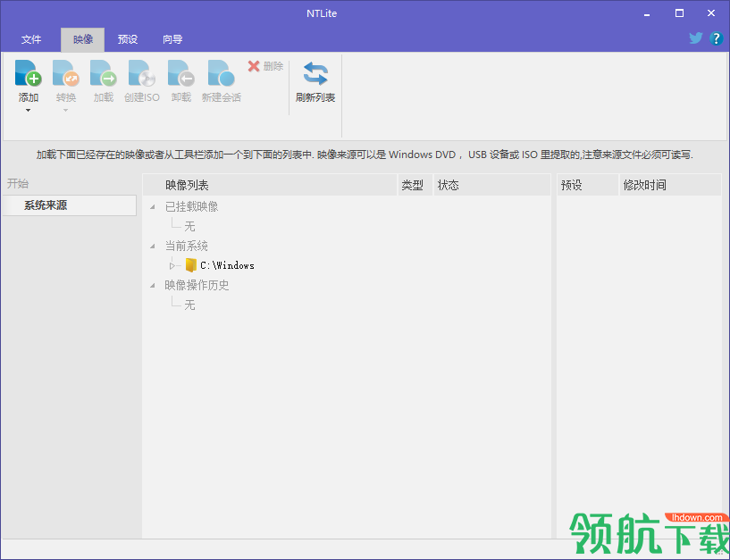This screenshot has height=560, width=730.
Task: Close the NTLite window
Action: point(711,13)
